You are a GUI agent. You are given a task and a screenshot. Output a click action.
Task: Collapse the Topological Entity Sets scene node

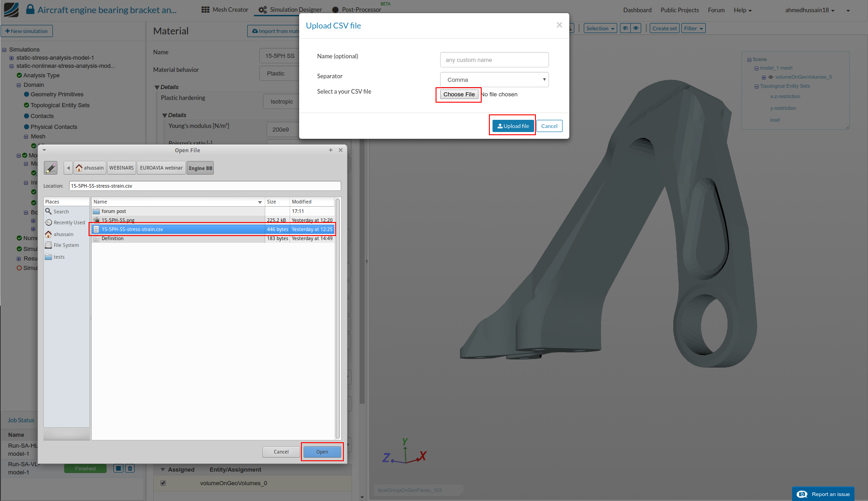click(x=756, y=86)
